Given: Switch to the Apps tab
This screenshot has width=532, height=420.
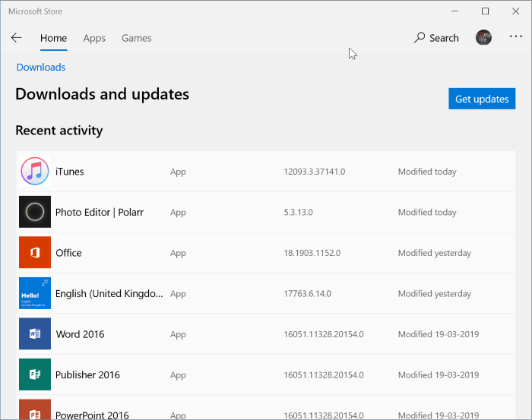Looking at the screenshot, I should coord(94,38).
